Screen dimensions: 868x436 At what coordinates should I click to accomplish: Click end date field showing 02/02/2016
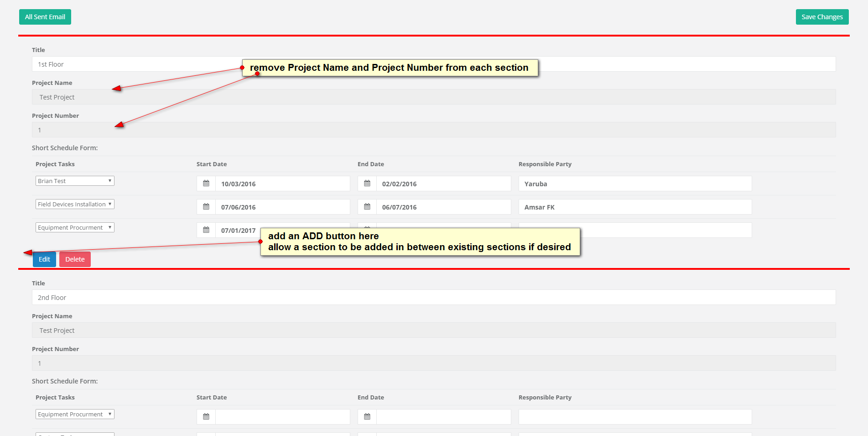click(444, 184)
